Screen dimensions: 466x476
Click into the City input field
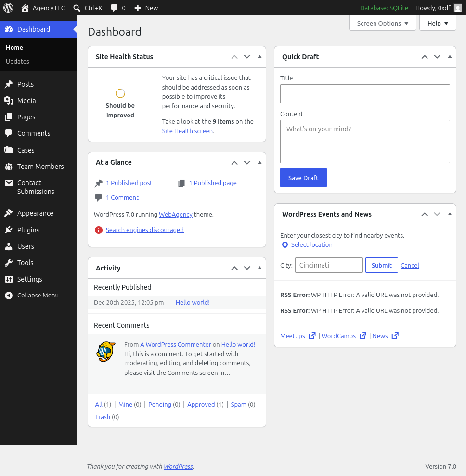pos(329,265)
